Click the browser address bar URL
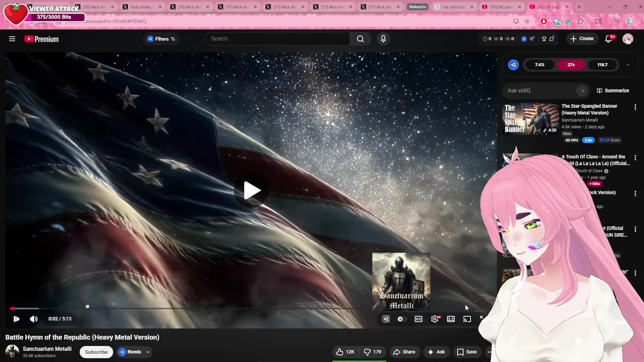 point(106,21)
